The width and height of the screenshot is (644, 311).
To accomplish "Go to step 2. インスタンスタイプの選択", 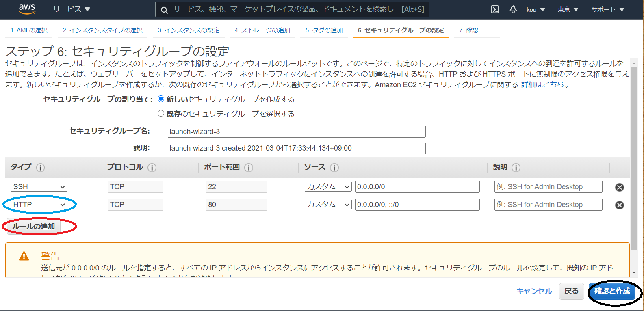I will click(x=102, y=30).
